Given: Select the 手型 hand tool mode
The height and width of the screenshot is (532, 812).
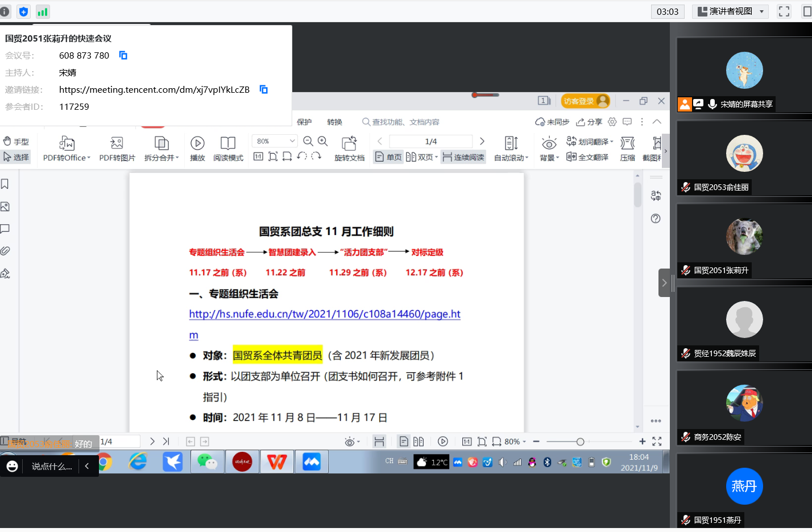Looking at the screenshot, I should pos(16,141).
